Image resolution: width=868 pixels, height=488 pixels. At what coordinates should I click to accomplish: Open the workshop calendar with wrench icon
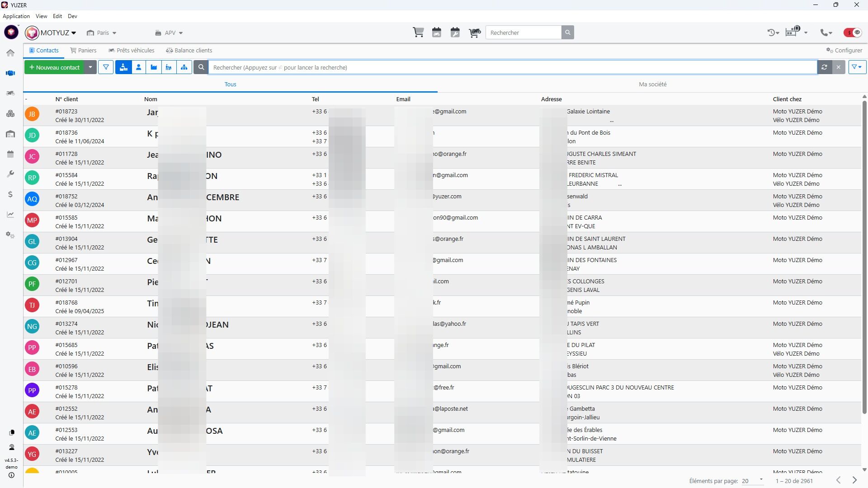[x=455, y=33]
